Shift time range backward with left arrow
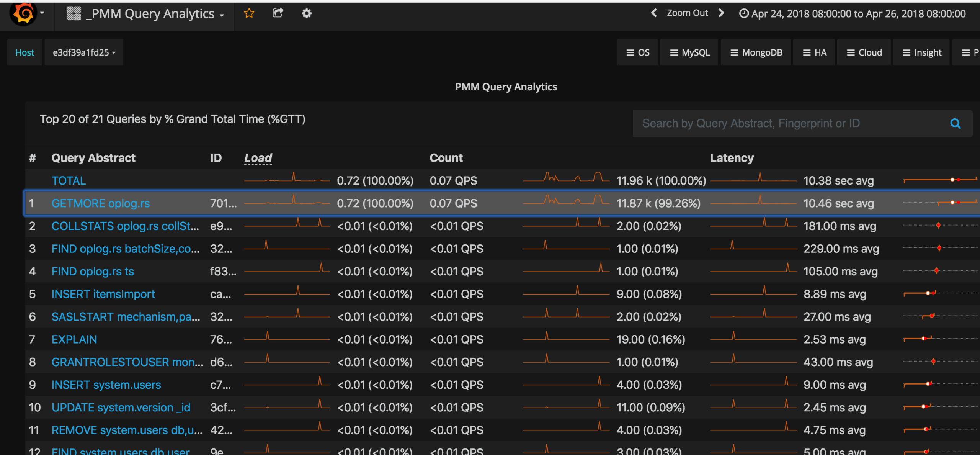Screen dimensions: 980x455 (654, 13)
